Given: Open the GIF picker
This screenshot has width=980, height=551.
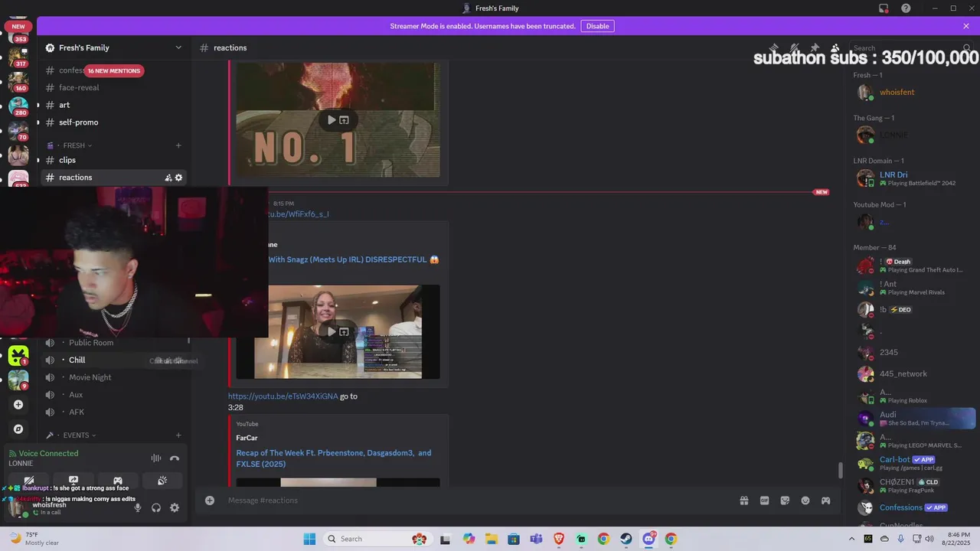Looking at the screenshot, I should 764,500.
